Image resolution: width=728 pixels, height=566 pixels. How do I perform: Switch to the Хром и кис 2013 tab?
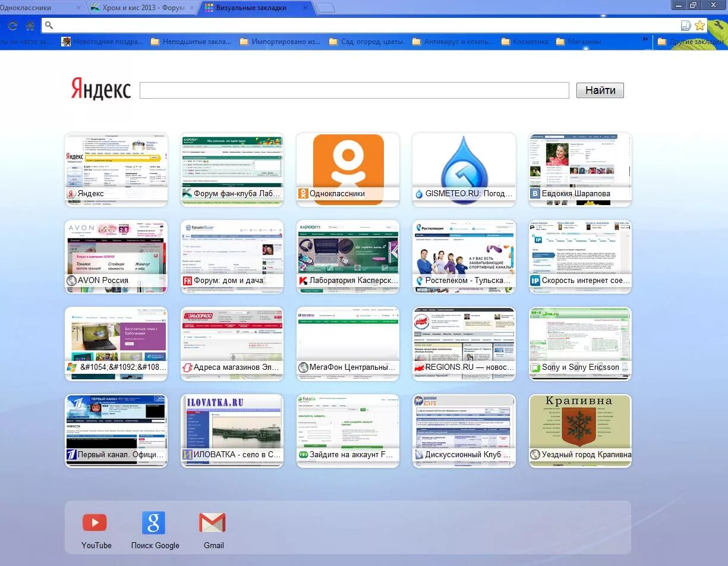tap(143, 8)
